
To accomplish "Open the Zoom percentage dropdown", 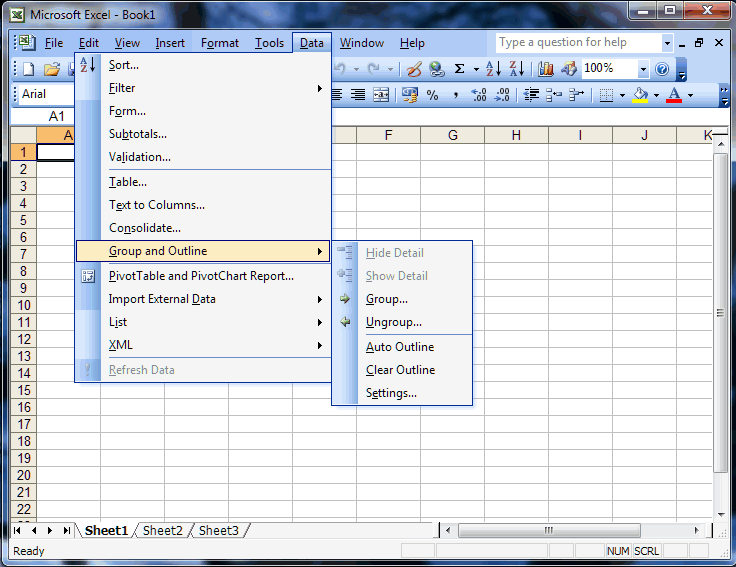I will (642, 69).
